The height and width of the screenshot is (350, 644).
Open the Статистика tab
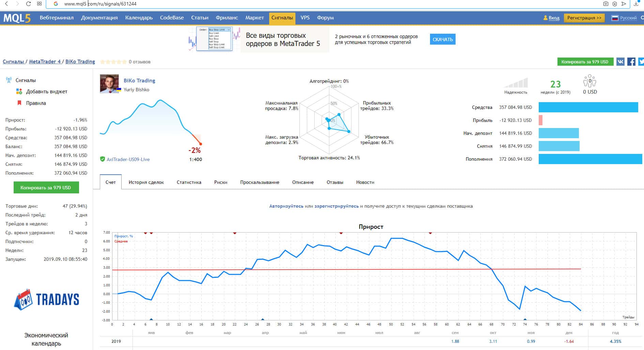click(x=189, y=182)
